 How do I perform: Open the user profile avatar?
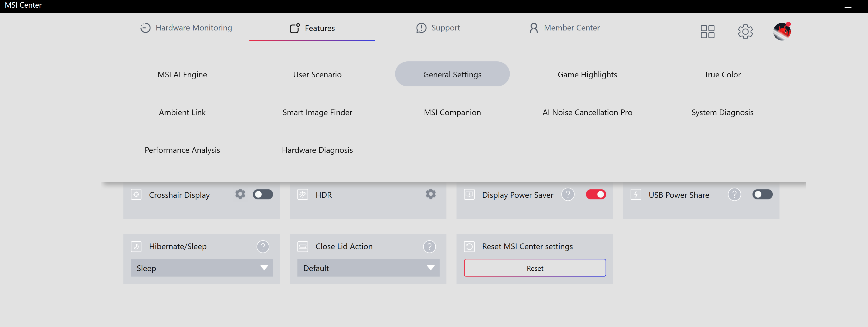(782, 31)
